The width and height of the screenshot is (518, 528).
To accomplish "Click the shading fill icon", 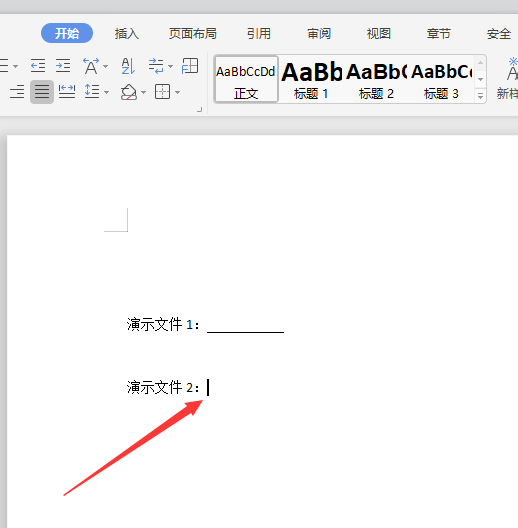I will 129,92.
